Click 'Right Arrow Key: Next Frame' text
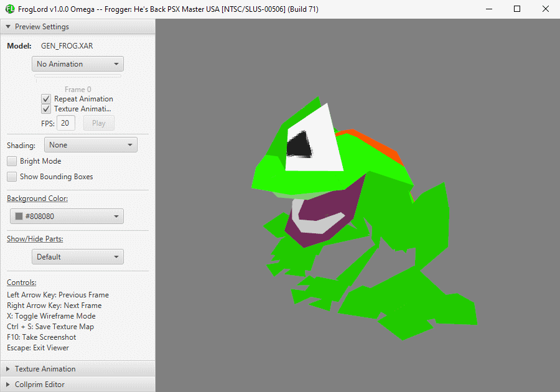 pos(54,306)
